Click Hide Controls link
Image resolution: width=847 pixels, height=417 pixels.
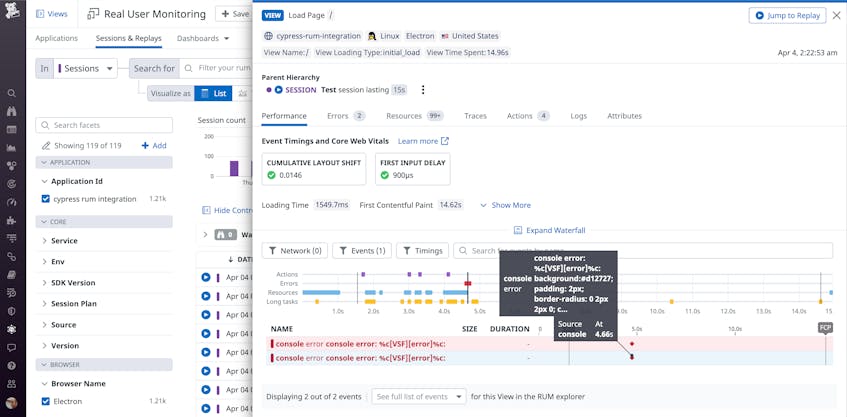[x=228, y=210]
